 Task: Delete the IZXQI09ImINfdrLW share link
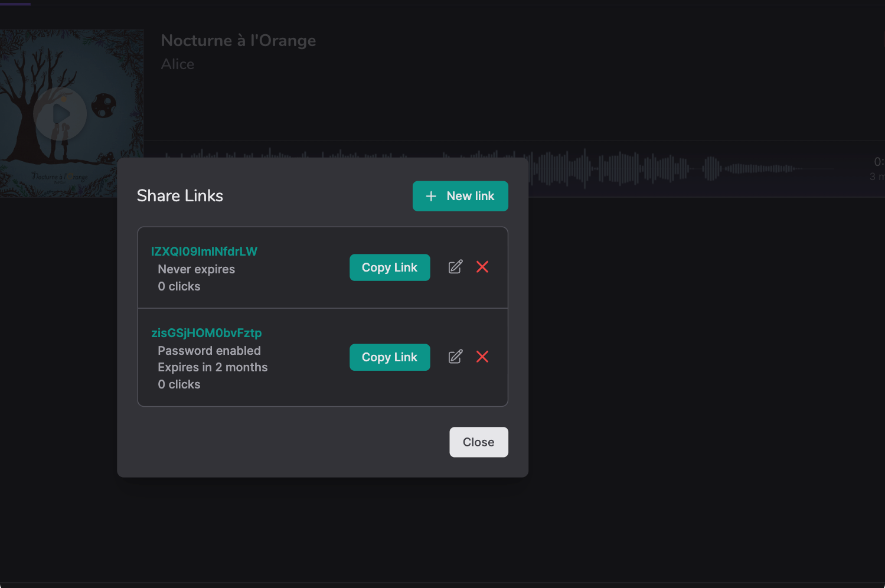(482, 267)
